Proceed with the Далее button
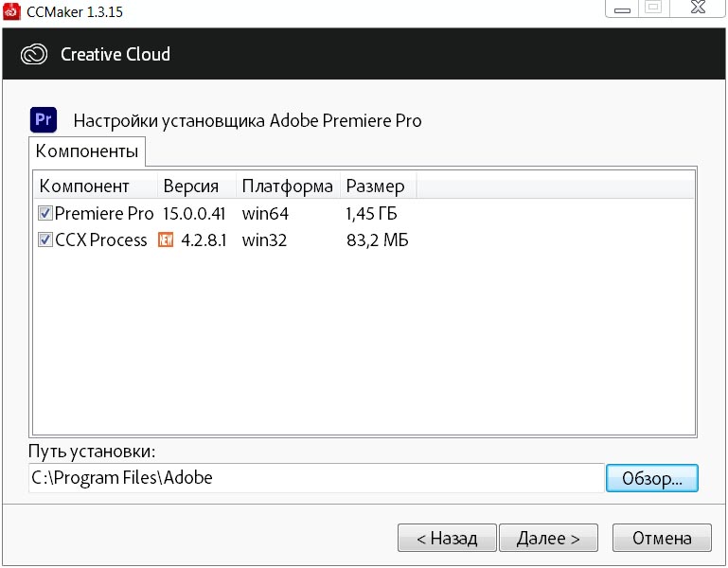Screen dimensions: 728x568 tap(548, 539)
